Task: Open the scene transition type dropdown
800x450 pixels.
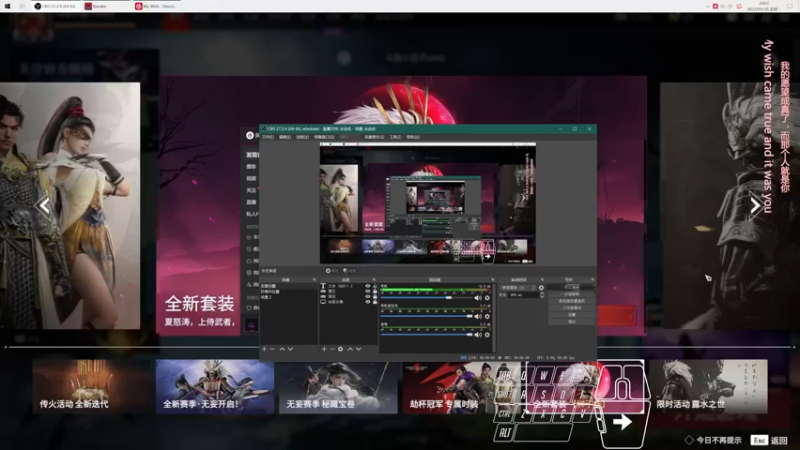Action: coord(518,288)
